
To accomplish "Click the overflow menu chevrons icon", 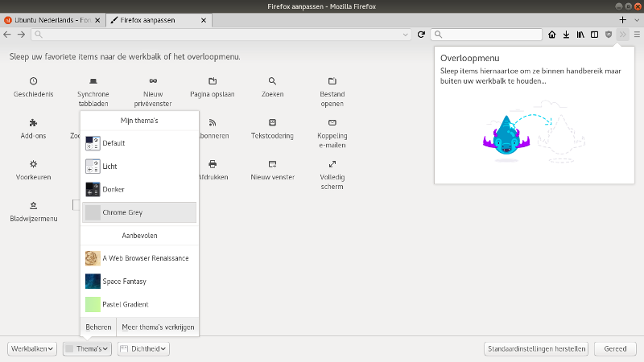I will tap(622, 35).
